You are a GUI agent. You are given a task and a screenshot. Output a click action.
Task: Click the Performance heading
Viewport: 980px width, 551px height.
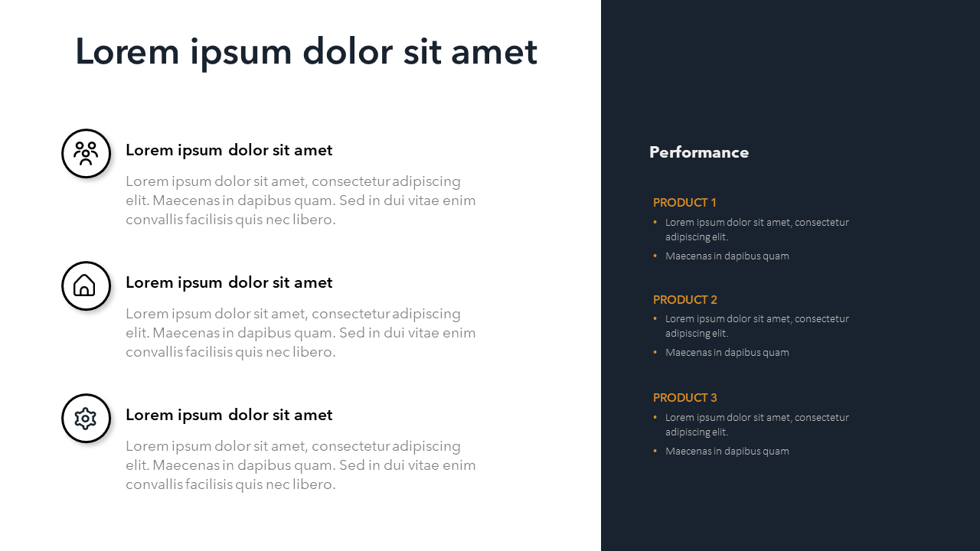tap(699, 152)
